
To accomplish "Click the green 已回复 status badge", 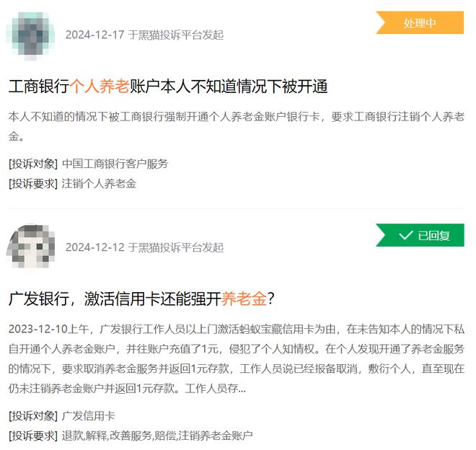I will [x=420, y=235].
